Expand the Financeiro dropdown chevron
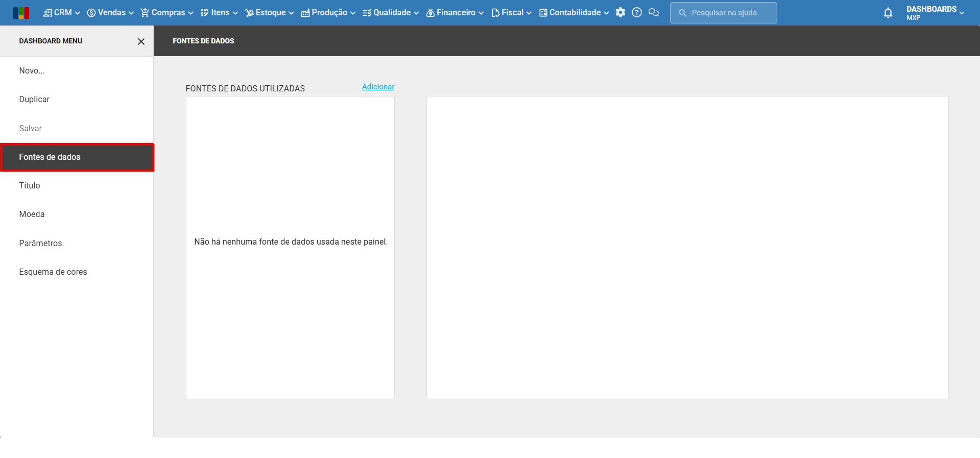Viewport: 980px width, 458px height. pos(481,13)
